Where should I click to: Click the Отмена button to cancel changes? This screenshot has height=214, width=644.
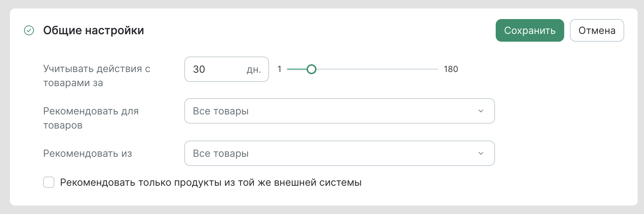pyautogui.click(x=597, y=30)
